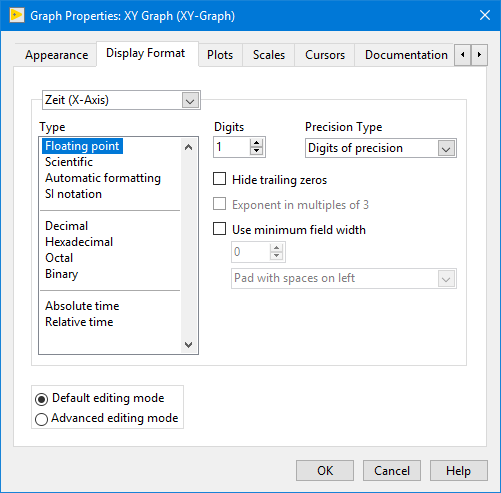
Task: Click Type list scroll down arrow
Action: 188,344
